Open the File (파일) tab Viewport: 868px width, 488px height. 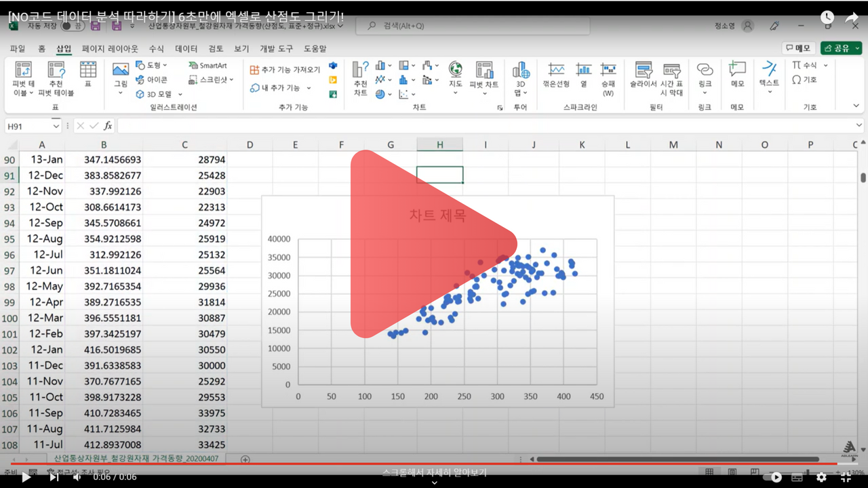18,49
